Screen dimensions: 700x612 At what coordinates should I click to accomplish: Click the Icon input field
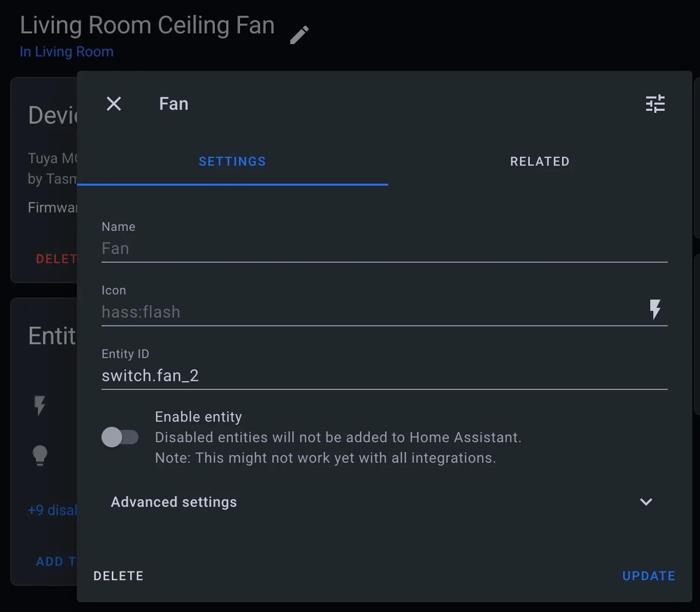click(359, 312)
